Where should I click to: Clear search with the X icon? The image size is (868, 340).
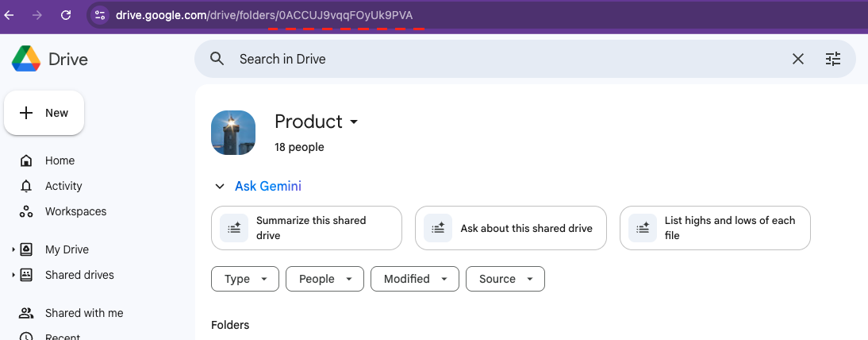(798, 59)
